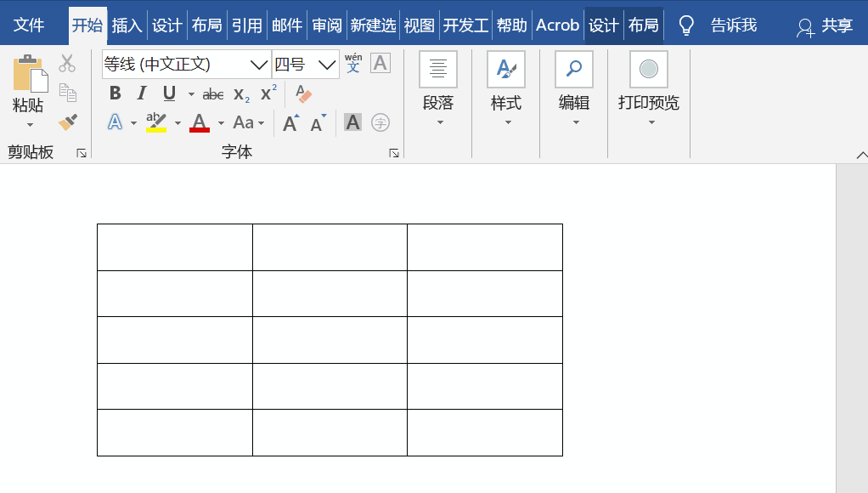Viewport: 868px width, 493px height.
Task: Click the subscript icon
Action: point(240,93)
